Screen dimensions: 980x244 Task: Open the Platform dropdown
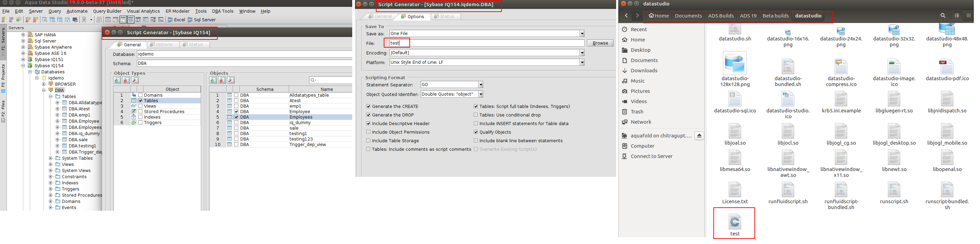point(582,62)
